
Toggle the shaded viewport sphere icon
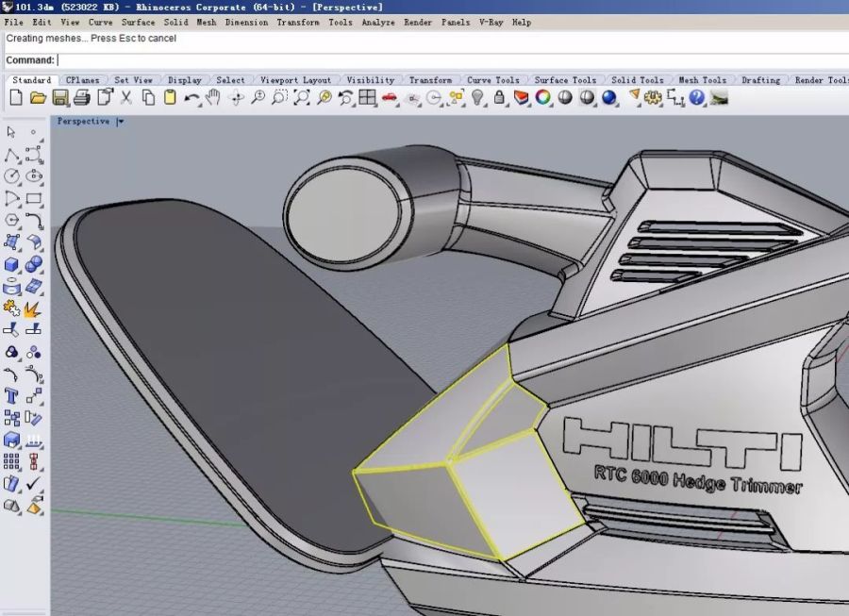tap(565, 97)
